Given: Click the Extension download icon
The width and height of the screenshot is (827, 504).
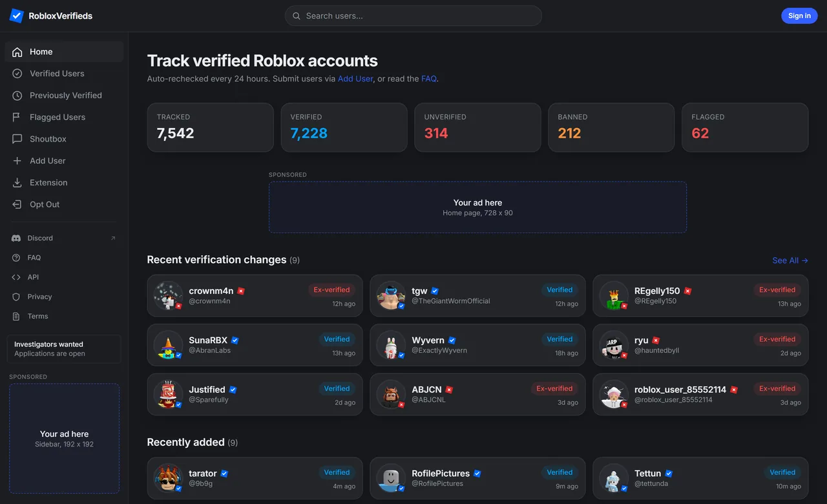Looking at the screenshot, I should point(17,183).
